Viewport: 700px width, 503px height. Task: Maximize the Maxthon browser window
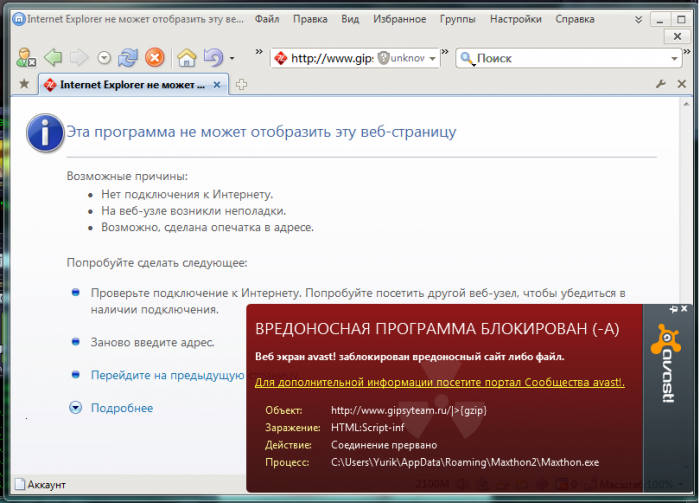(681, 20)
